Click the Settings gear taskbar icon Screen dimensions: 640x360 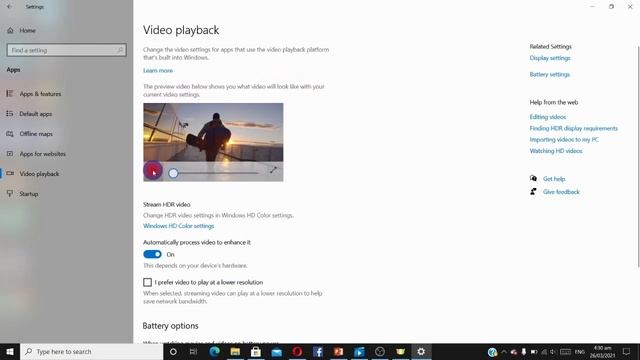pyautogui.click(x=421, y=351)
